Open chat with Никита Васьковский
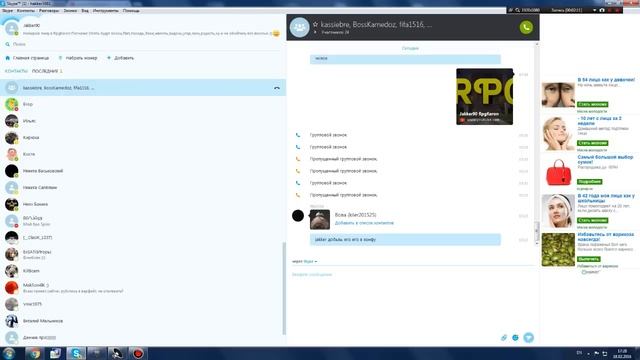The image size is (640, 360). [x=143, y=171]
